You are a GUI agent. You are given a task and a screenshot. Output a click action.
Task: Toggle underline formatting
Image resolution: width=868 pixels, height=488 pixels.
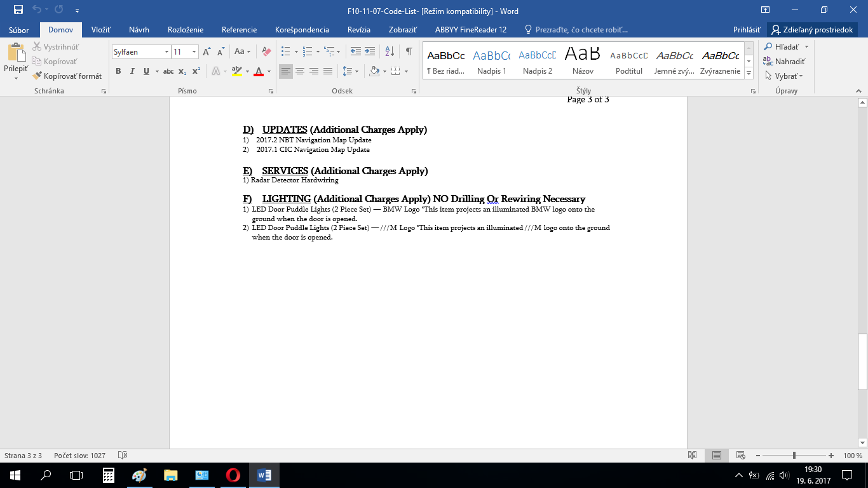click(147, 71)
